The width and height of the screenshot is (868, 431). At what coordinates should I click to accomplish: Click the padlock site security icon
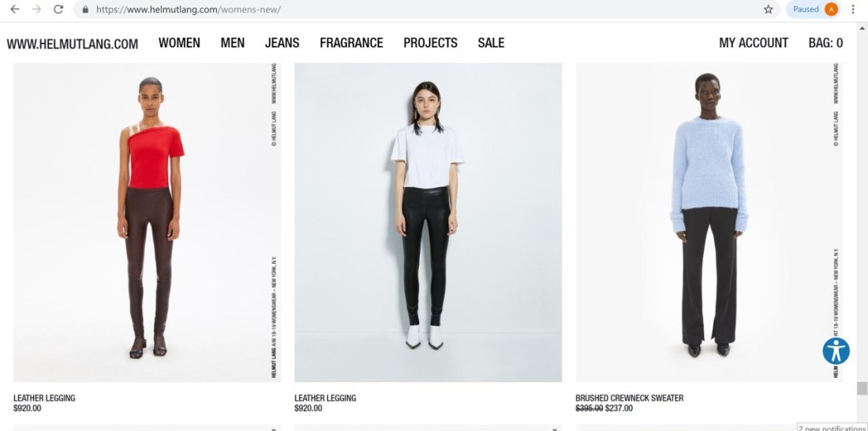pyautogui.click(x=85, y=9)
